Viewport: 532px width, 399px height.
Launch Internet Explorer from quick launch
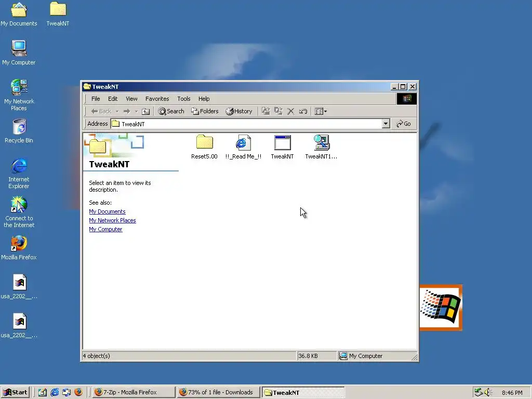pyautogui.click(x=55, y=392)
